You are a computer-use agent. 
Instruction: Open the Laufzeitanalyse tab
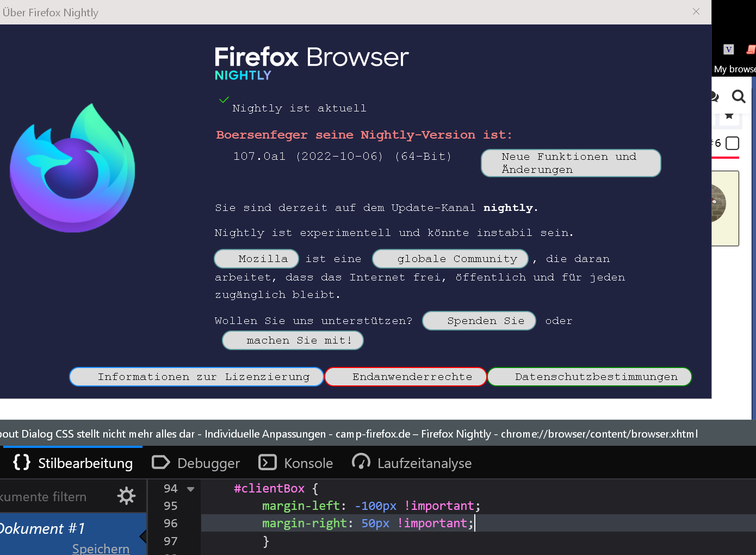[412, 463]
